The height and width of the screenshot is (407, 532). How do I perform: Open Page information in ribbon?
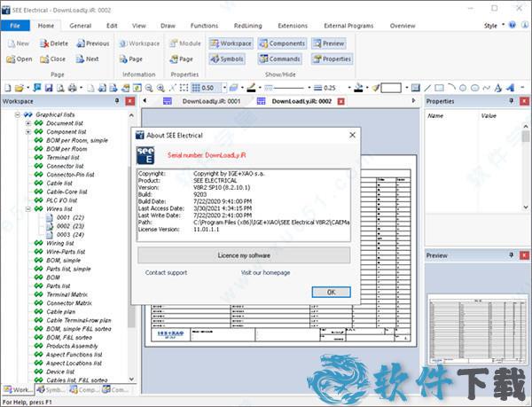pyautogui.click(x=131, y=59)
